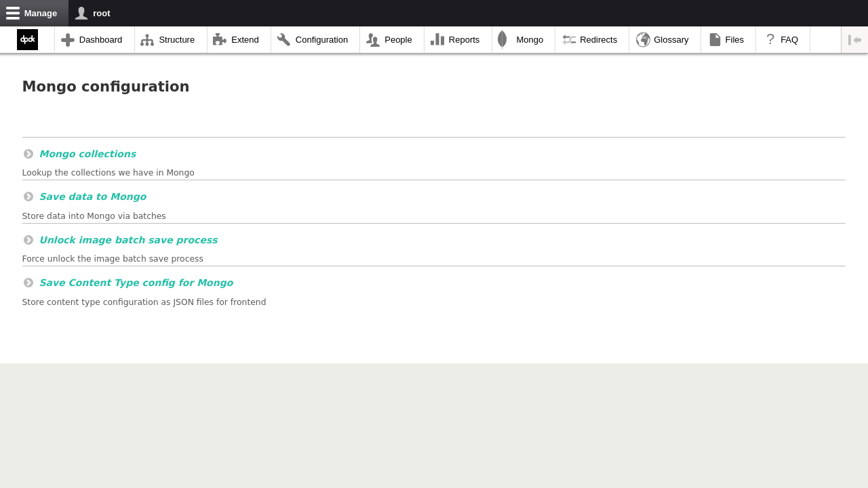The width and height of the screenshot is (868, 488).
Task: Click arrow bullet beside Save data to Mongo
Action: coord(28,197)
